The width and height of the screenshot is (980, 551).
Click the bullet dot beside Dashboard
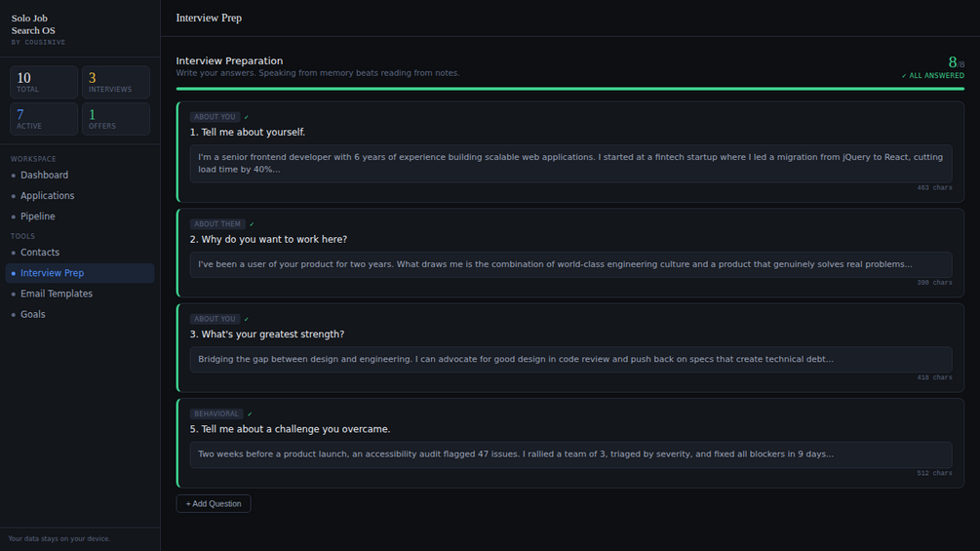click(13, 176)
